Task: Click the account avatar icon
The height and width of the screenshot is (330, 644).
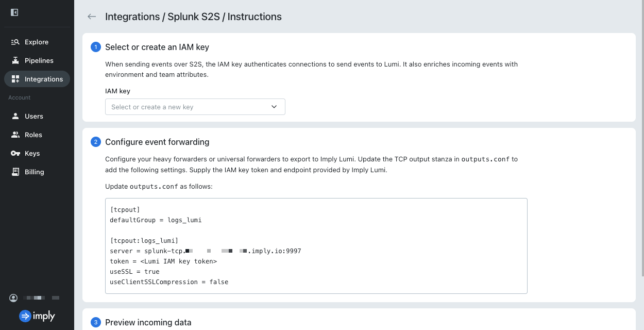Action: [x=13, y=298]
